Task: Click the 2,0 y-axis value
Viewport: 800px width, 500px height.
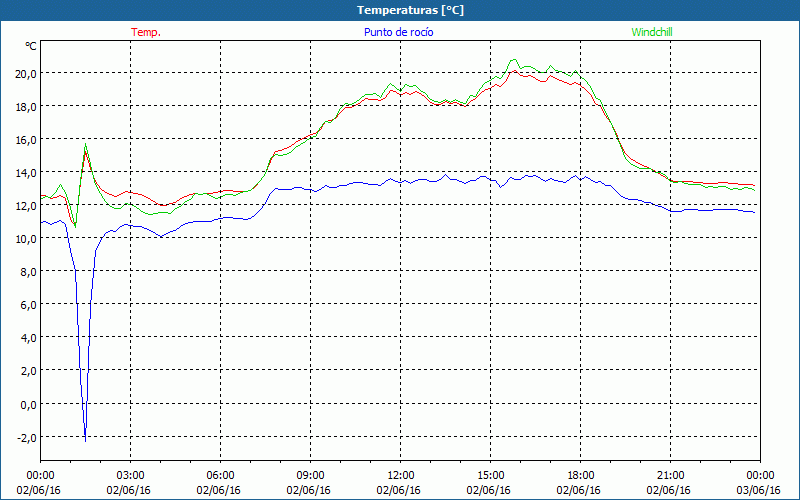Action: 29,371
